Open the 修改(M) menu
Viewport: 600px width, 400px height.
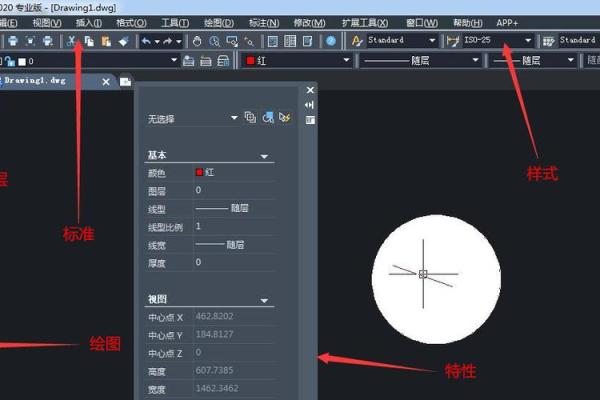point(310,23)
